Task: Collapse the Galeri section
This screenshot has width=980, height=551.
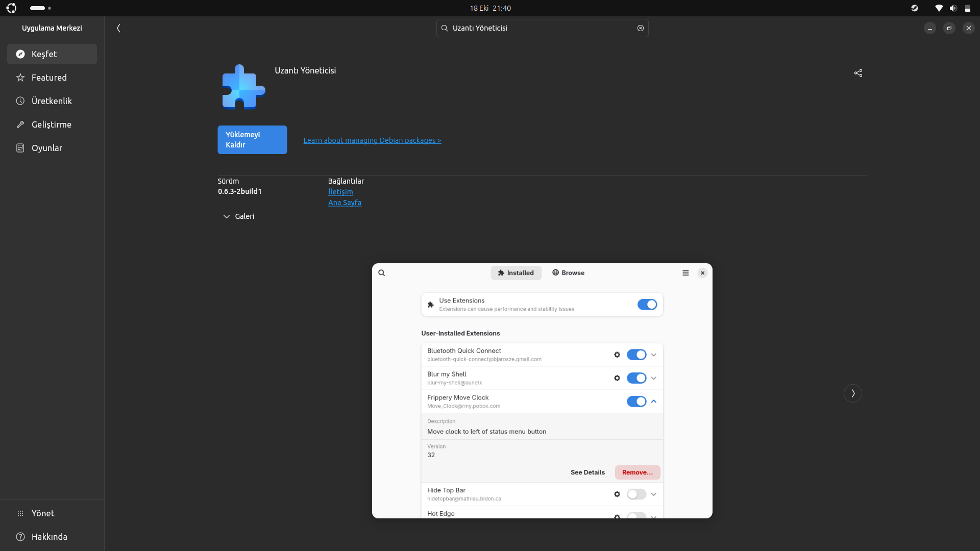Action: click(238, 216)
